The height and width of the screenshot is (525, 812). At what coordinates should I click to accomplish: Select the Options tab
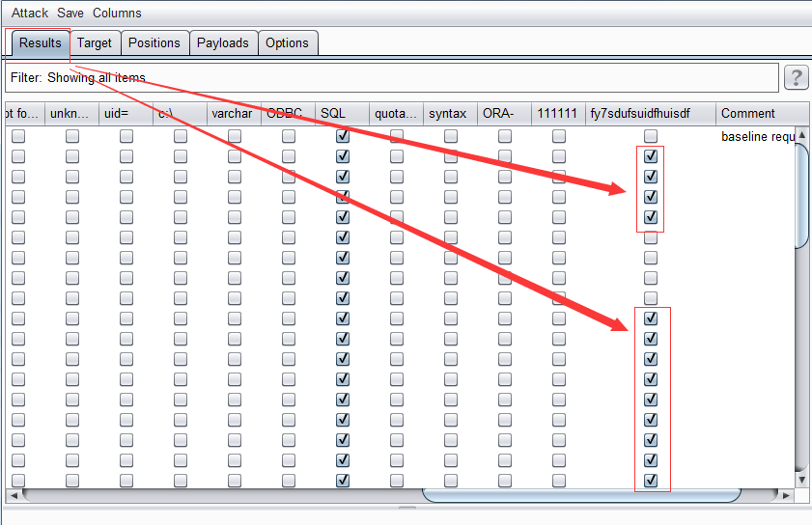(x=287, y=43)
